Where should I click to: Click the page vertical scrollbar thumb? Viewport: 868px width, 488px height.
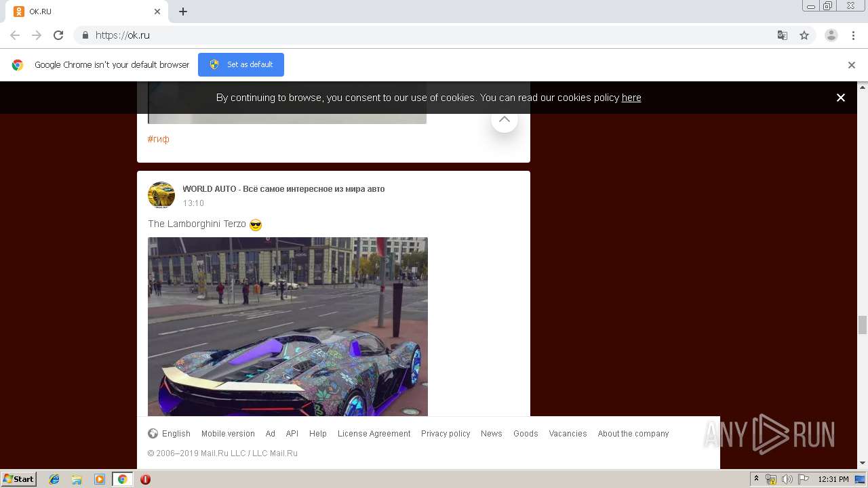pyautogui.click(x=863, y=325)
